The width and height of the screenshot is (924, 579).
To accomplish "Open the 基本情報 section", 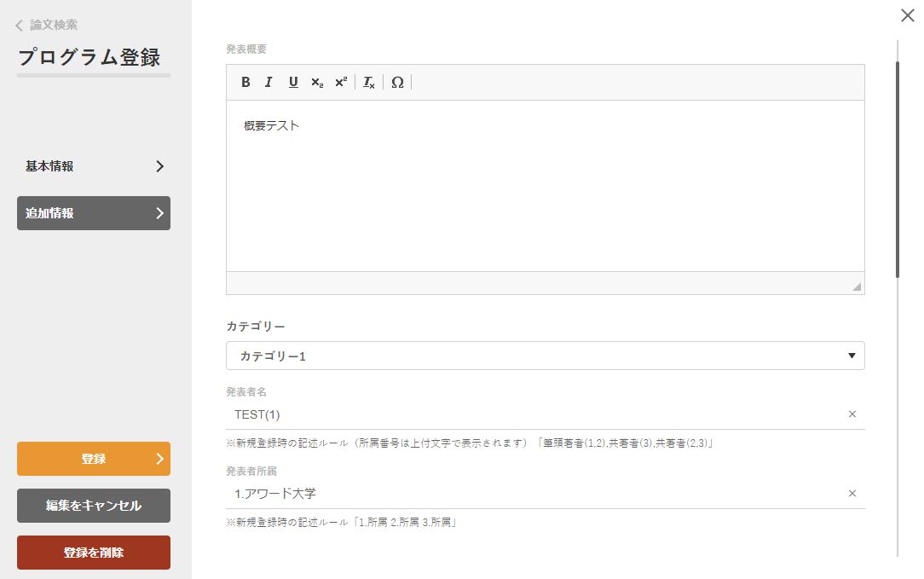I will pos(94,166).
